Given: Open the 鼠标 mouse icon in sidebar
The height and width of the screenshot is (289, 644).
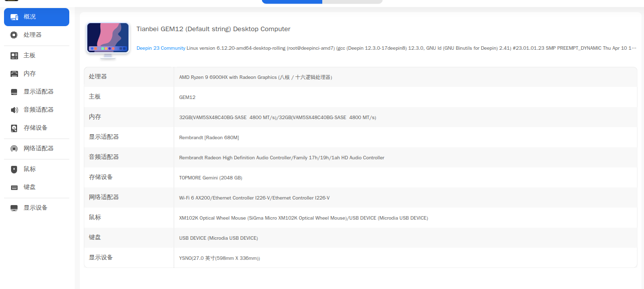Looking at the screenshot, I should point(14,169).
